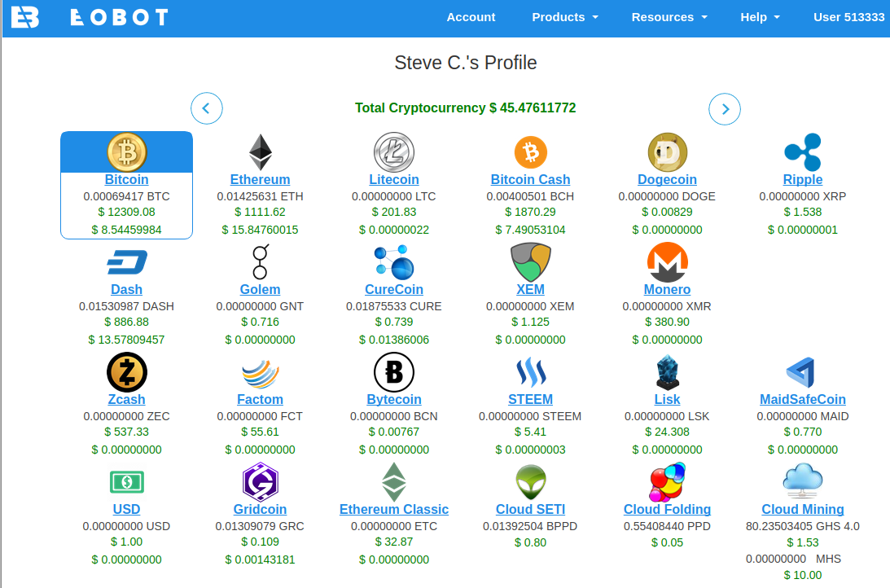
Task: Click the $ 13.57809457 Dash value
Action: [x=126, y=340]
